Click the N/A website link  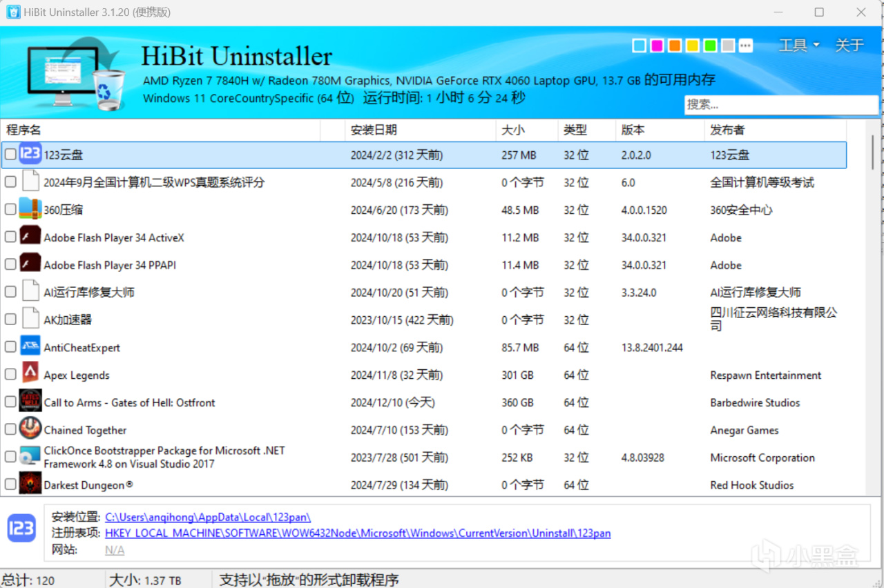click(115, 550)
